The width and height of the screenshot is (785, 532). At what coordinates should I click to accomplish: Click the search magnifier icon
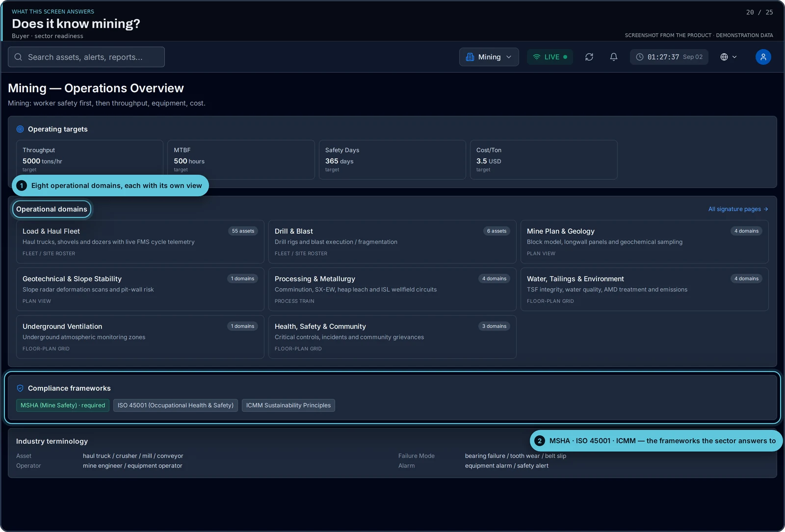[x=18, y=57]
